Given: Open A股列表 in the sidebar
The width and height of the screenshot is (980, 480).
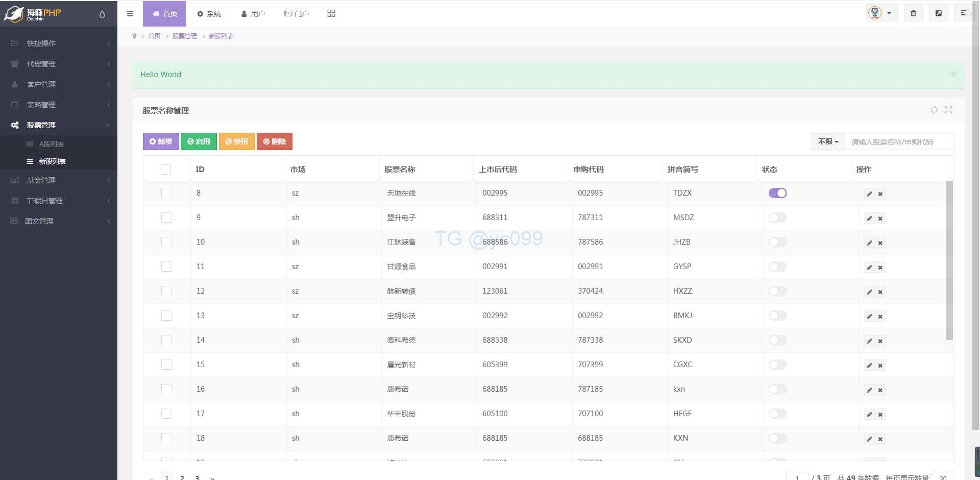Looking at the screenshot, I should 51,144.
